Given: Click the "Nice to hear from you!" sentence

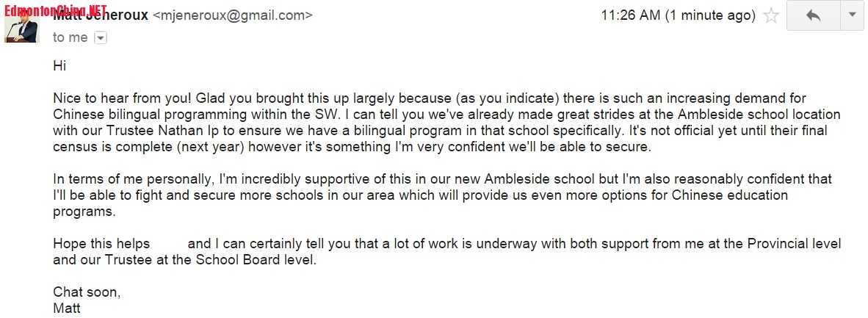Looking at the screenshot, I should [x=117, y=98].
